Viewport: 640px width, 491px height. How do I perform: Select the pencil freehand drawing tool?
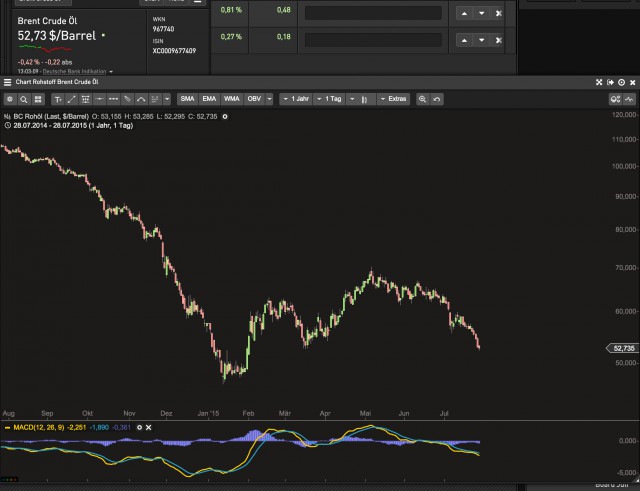[x=127, y=99]
